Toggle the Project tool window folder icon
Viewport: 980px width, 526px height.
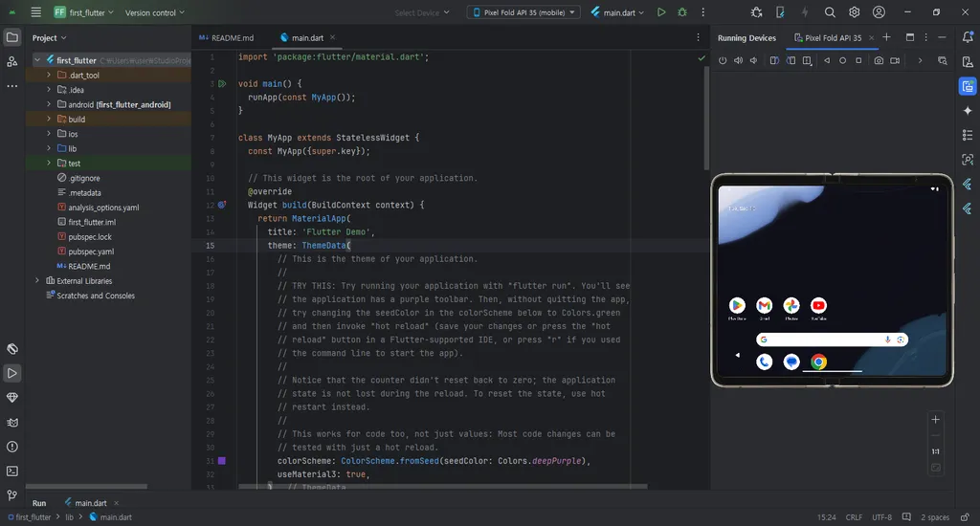11,37
